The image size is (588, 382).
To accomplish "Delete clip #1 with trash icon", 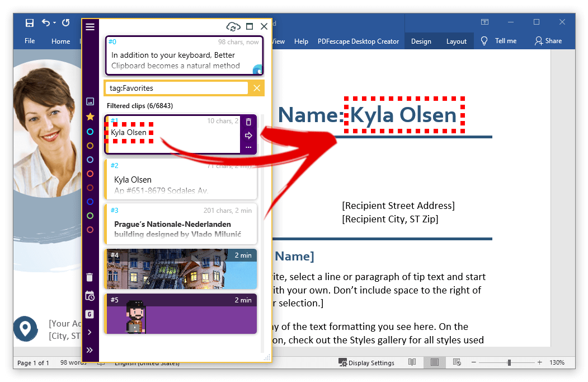I will [248, 122].
